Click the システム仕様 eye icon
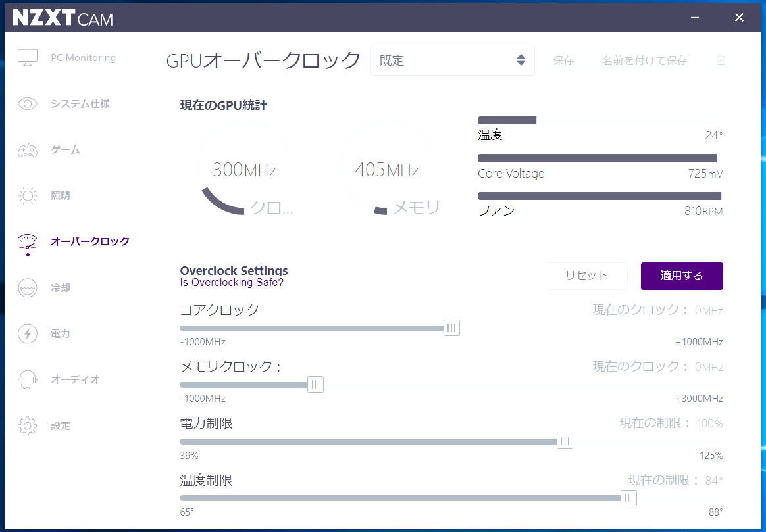 tap(28, 103)
